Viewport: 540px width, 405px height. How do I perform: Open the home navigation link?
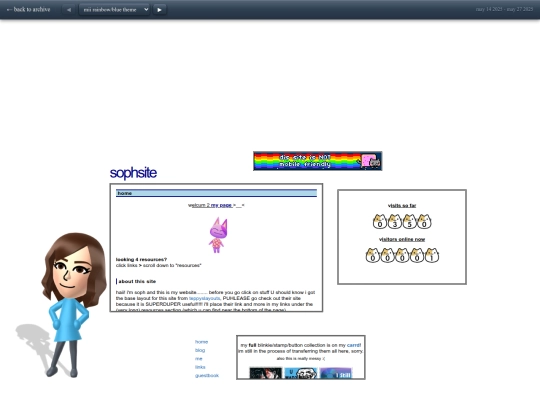tap(201, 342)
